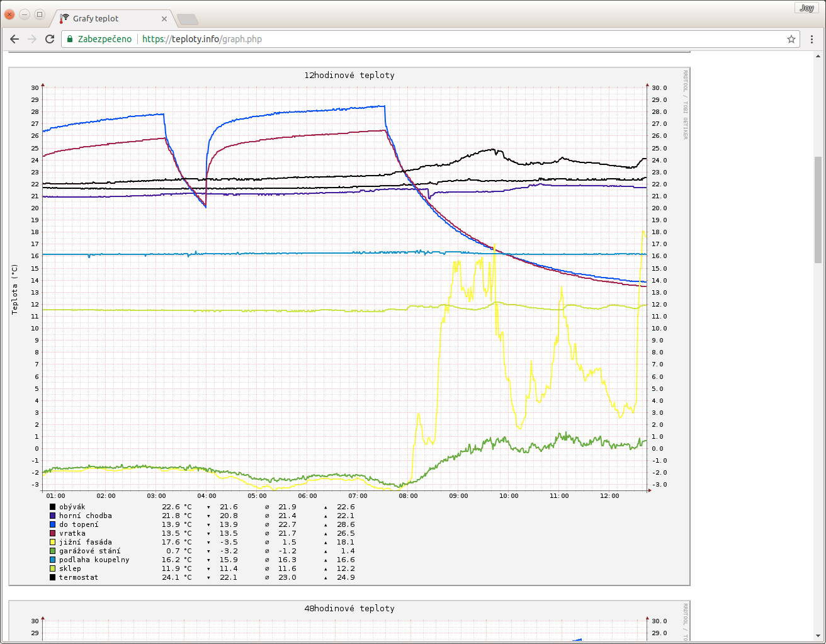Screen dimensions: 826x644
Task: Bookmark this page with star icon
Action: 791,39
